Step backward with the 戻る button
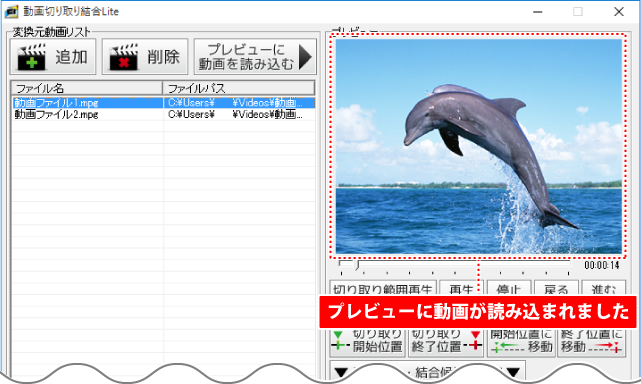 tap(556, 288)
